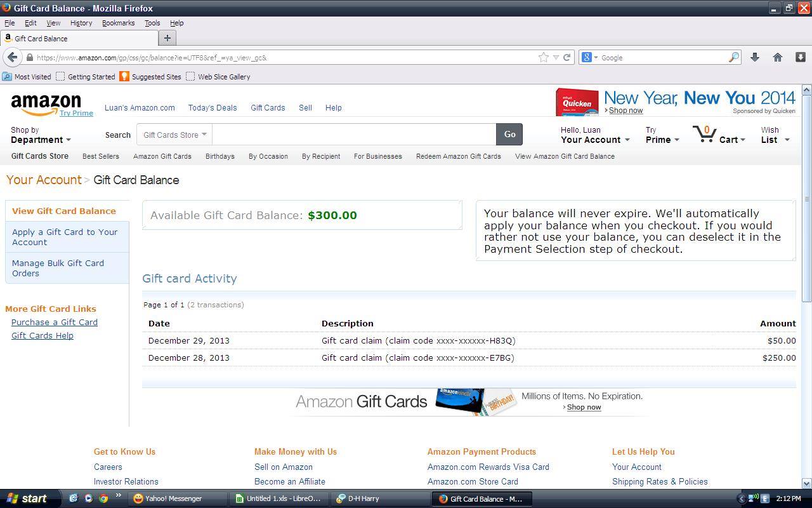Open the Bookmarks menu
The image size is (812, 508).
[x=118, y=23]
